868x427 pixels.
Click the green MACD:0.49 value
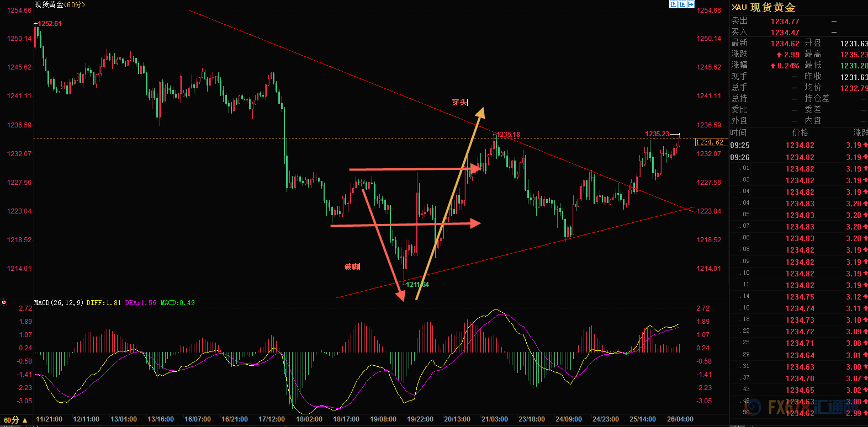pyautogui.click(x=177, y=303)
